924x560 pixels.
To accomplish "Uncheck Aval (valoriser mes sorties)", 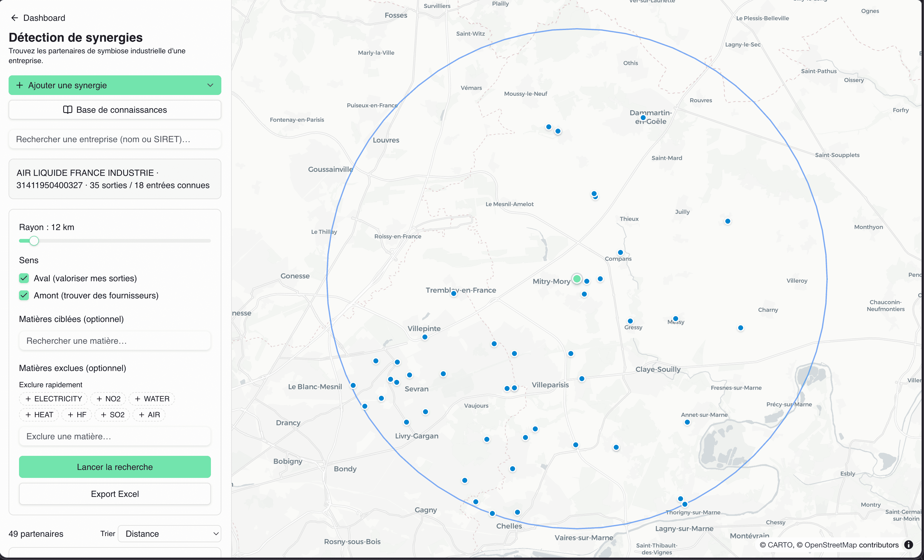I will click(24, 278).
